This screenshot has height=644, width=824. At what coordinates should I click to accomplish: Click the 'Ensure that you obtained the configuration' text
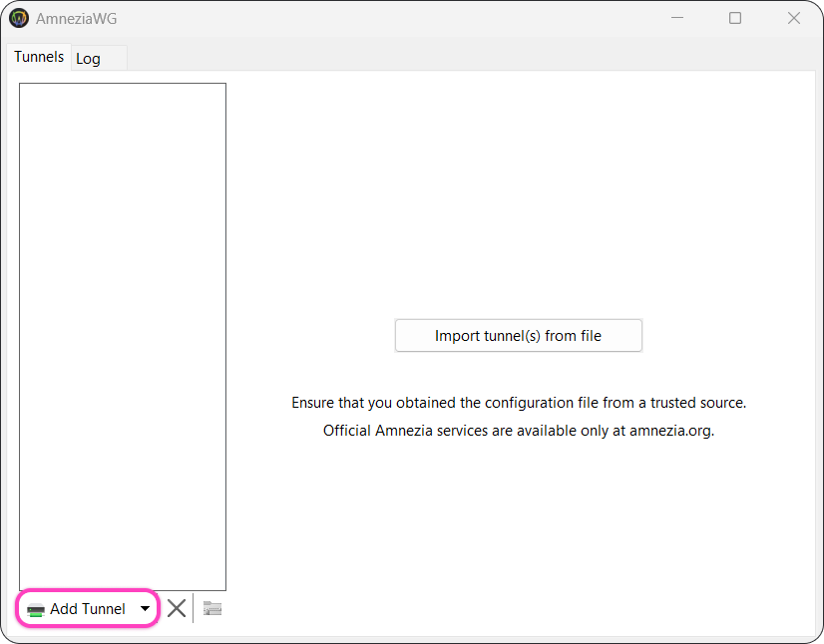518,403
